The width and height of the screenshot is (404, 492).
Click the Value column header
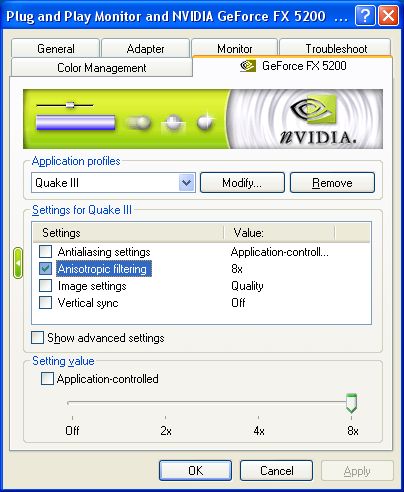click(279, 232)
